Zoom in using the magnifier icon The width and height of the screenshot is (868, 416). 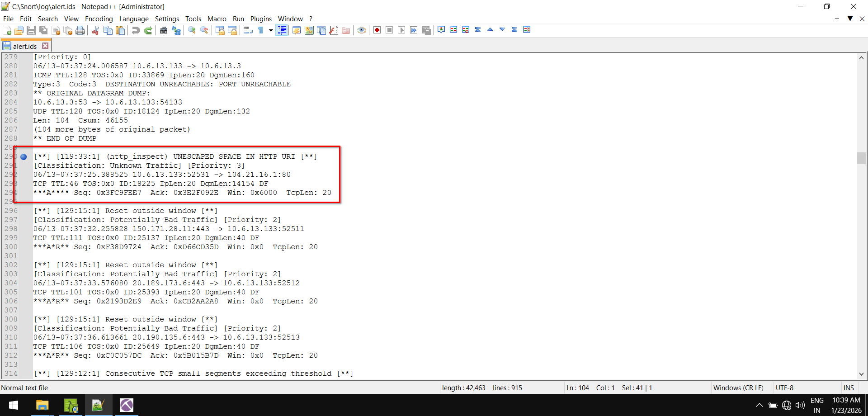pos(191,30)
